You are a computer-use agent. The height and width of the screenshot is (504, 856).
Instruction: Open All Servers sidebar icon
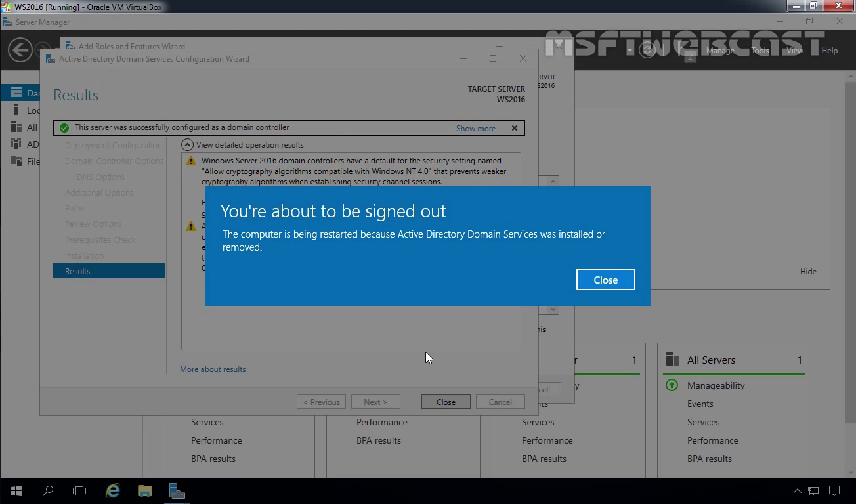coord(16,127)
